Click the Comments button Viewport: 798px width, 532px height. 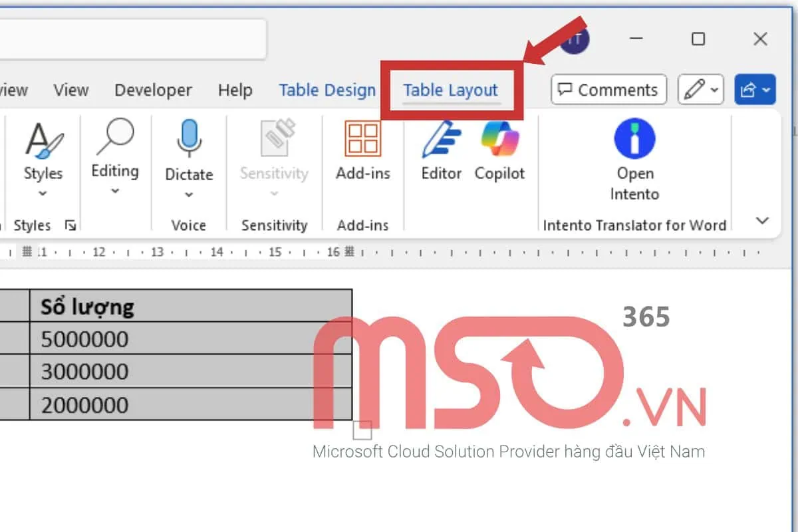[x=608, y=90]
